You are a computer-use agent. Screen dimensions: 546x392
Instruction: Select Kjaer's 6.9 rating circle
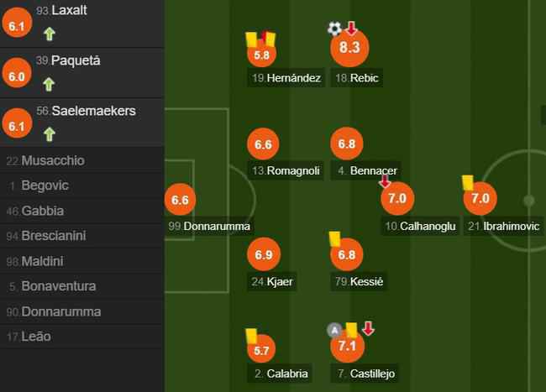coord(264,254)
